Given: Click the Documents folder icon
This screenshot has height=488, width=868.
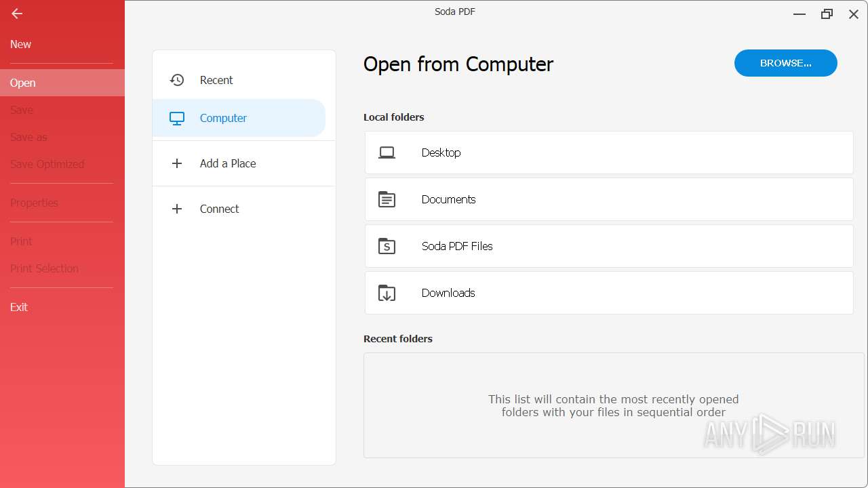Looking at the screenshot, I should (x=387, y=199).
